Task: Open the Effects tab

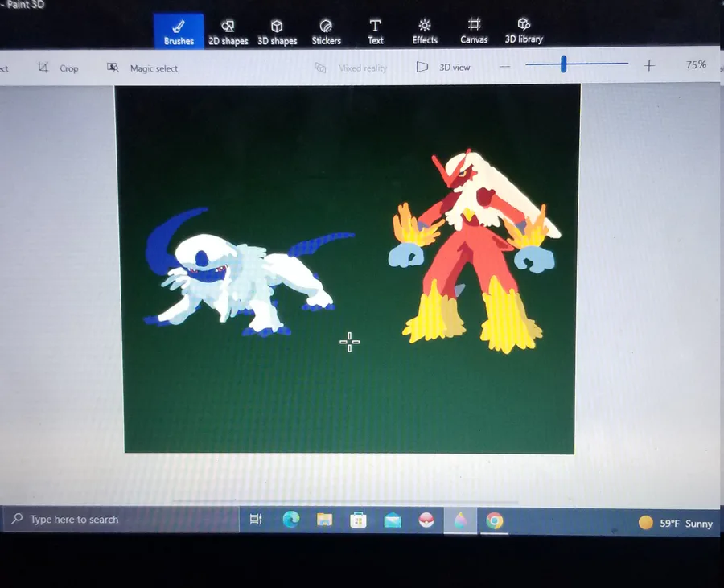Action: (x=424, y=31)
